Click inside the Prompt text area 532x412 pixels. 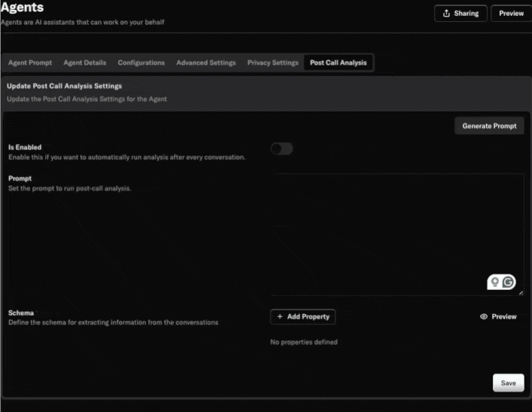[x=398, y=235]
